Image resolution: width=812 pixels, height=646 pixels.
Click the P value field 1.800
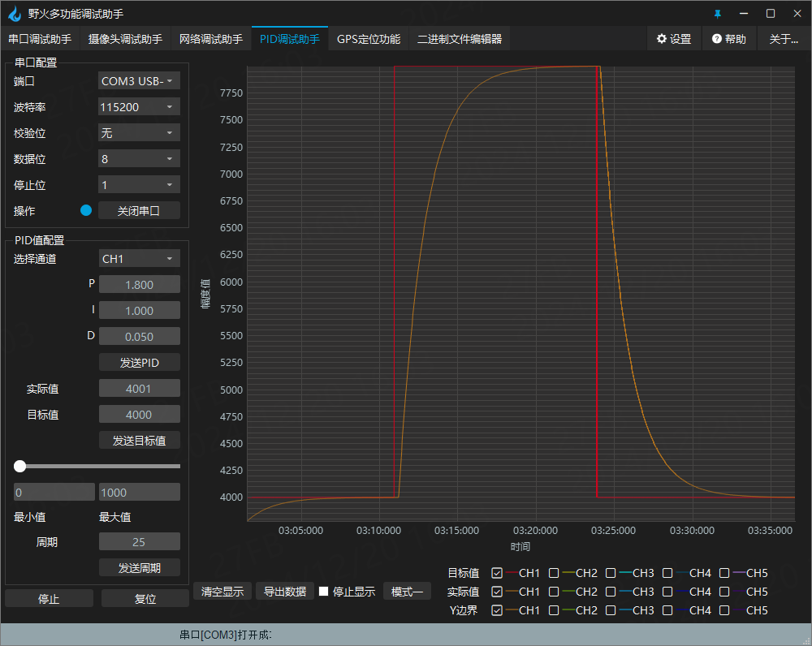(x=140, y=285)
